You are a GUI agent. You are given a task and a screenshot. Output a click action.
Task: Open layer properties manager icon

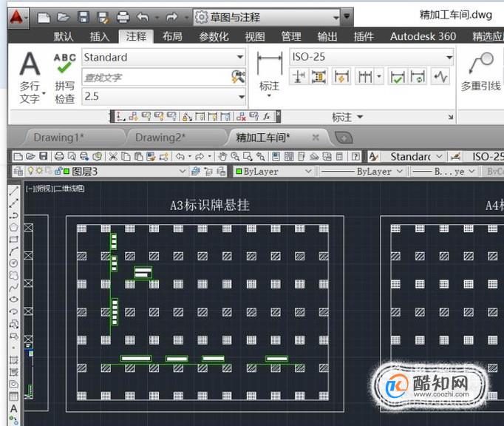[x=18, y=172]
